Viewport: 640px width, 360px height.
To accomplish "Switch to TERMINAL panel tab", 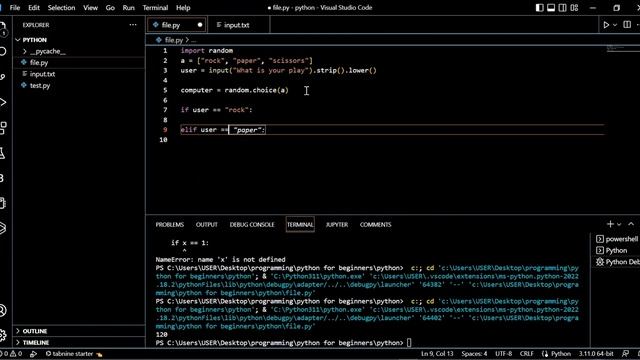I will [300, 224].
